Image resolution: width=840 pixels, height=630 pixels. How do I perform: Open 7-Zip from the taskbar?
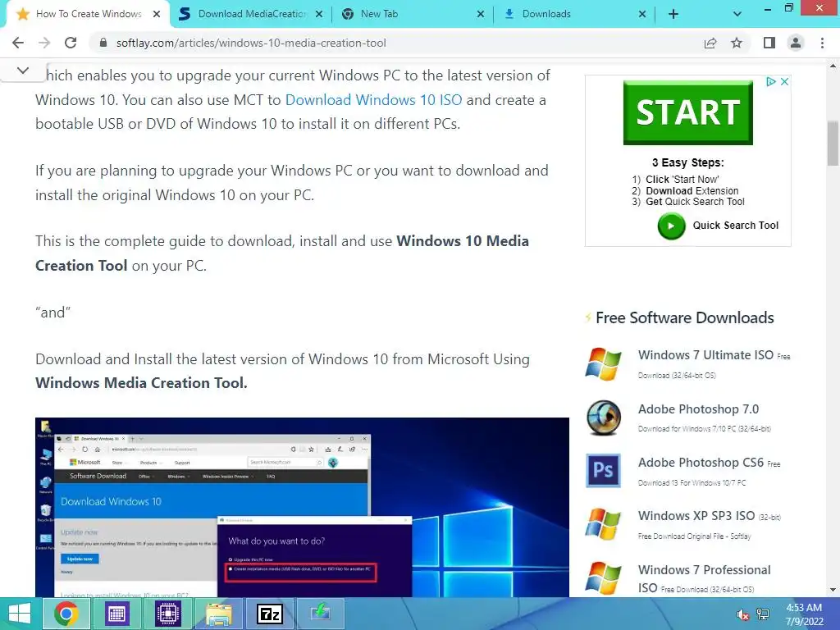coord(270,614)
